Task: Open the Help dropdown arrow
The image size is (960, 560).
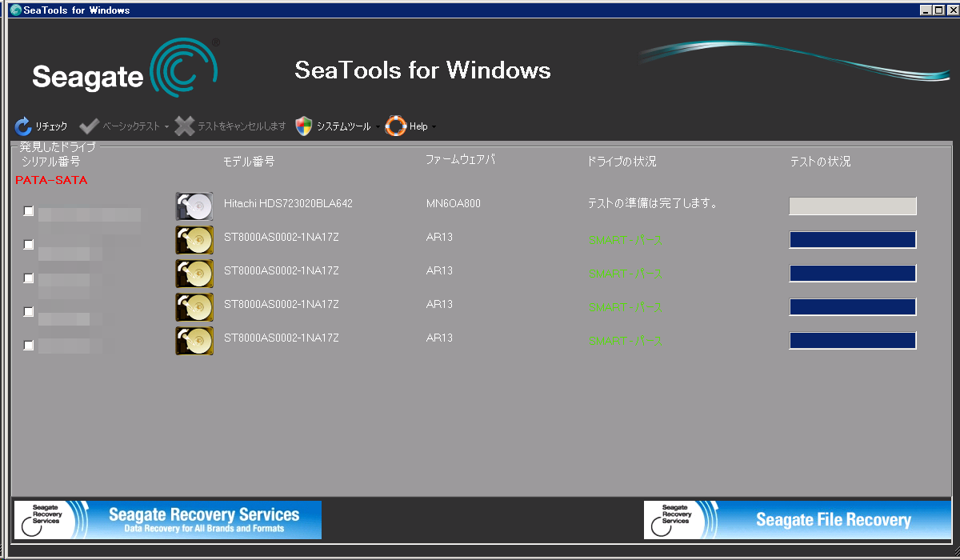Action: click(434, 127)
